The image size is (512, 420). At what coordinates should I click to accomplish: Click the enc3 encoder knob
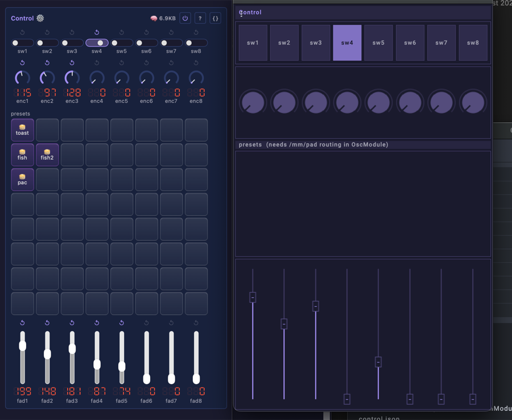coord(72,78)
